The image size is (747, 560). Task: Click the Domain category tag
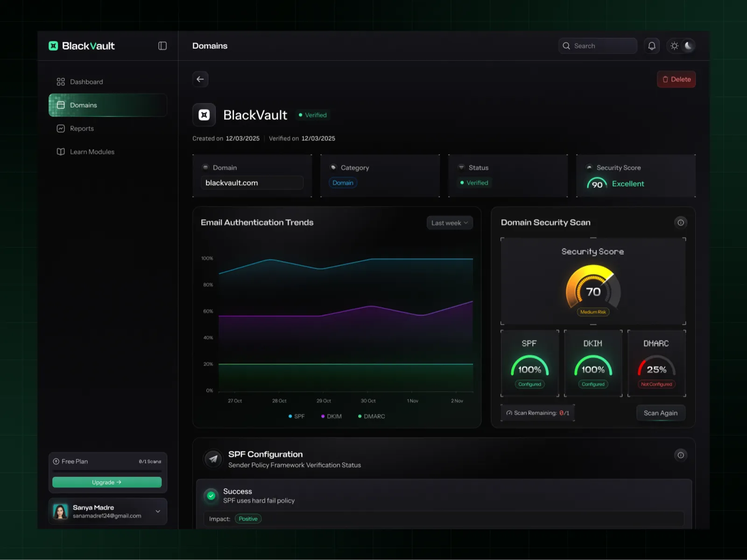[x=343, y=183]
